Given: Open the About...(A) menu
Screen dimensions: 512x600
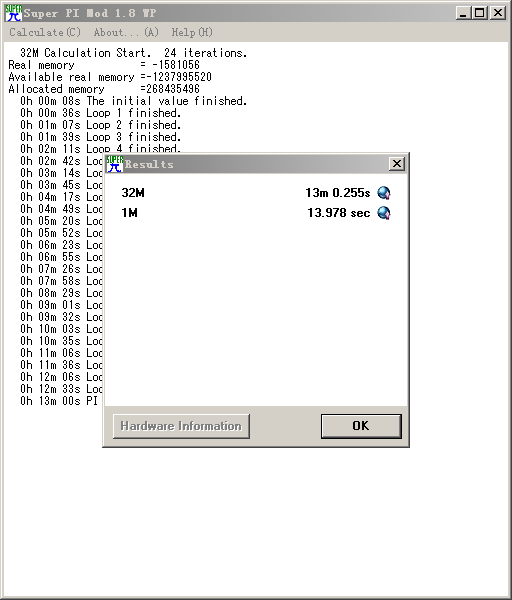Looking at the screenshot, I should pyautogui.click(x=126, y=32).
